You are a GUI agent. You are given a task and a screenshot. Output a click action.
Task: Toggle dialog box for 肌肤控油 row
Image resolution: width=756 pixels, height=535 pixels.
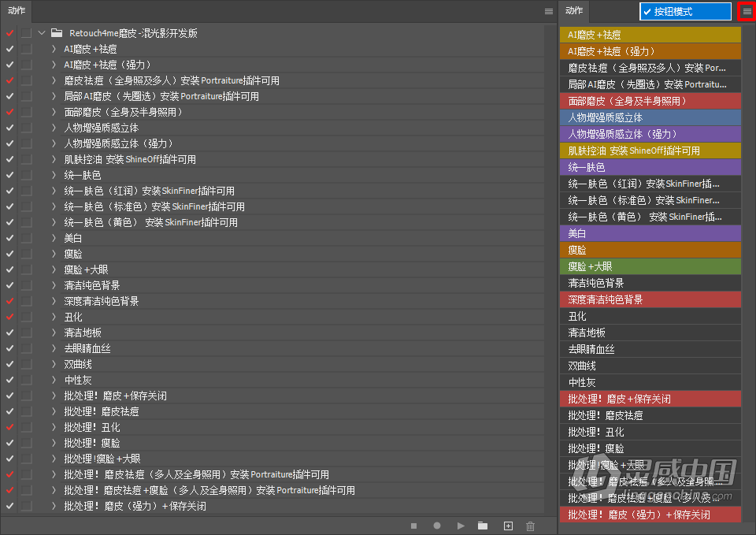pos(27,159)
